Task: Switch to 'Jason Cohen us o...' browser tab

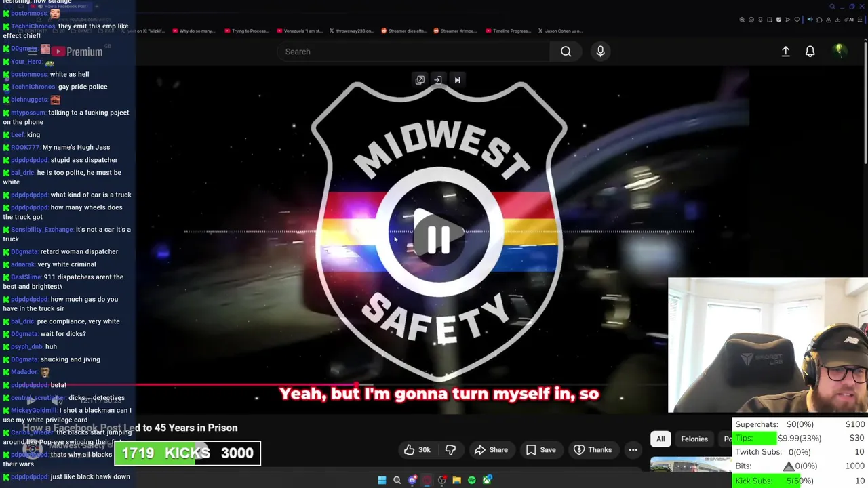Action: (561, 30)
